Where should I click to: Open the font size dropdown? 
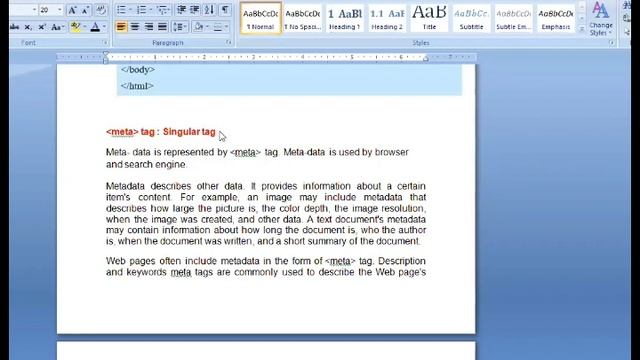point(60,10)
